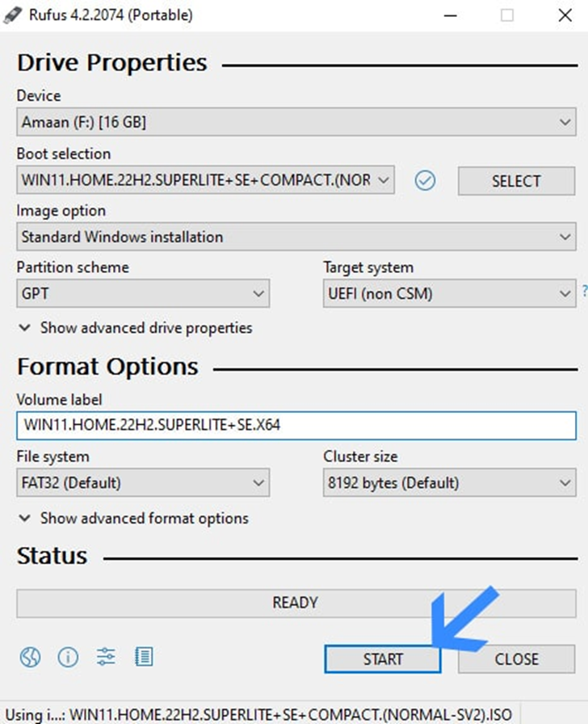Open the Target system dropdown
The image size is (588, 724).
pyautogui.click(x=450, y=293)
